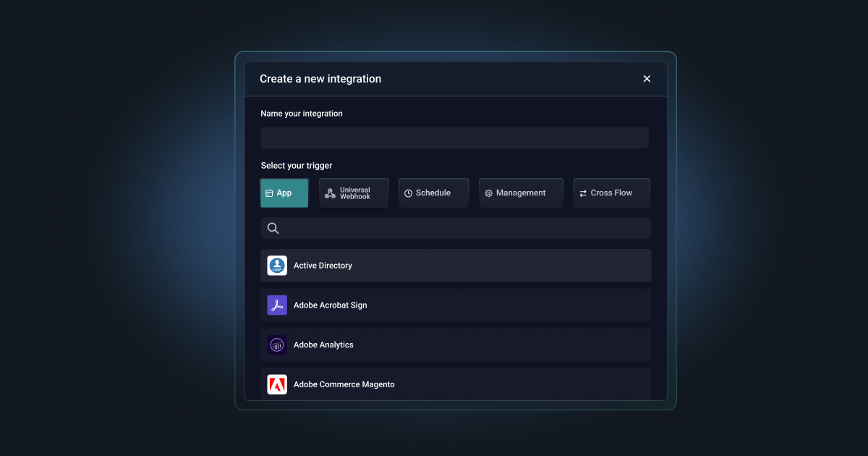Switch to the Cross Flow trigger
Screen dimensions: 868x456
611,193
